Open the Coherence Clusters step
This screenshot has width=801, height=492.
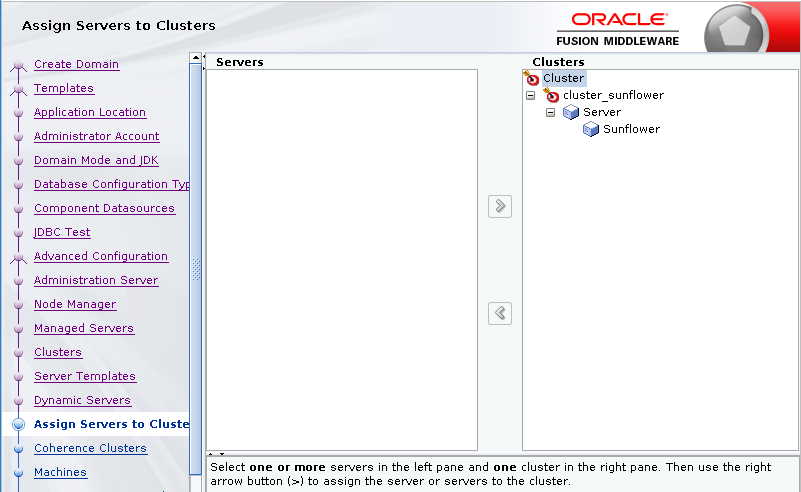(x=90, y=448)
